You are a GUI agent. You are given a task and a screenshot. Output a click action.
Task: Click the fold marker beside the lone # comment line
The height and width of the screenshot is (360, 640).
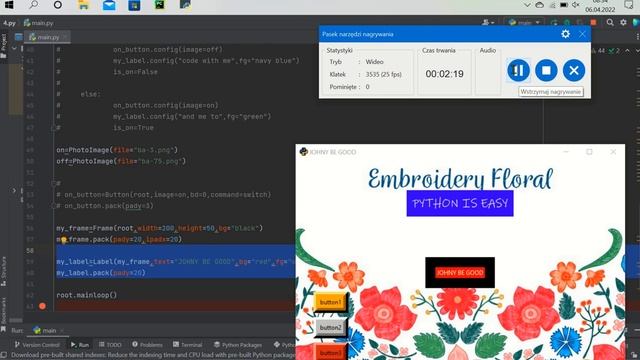point(53,184)
